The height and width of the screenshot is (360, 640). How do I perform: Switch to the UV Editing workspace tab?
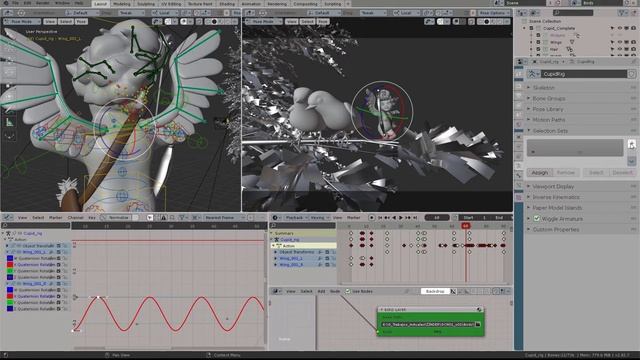coord(171,4)
